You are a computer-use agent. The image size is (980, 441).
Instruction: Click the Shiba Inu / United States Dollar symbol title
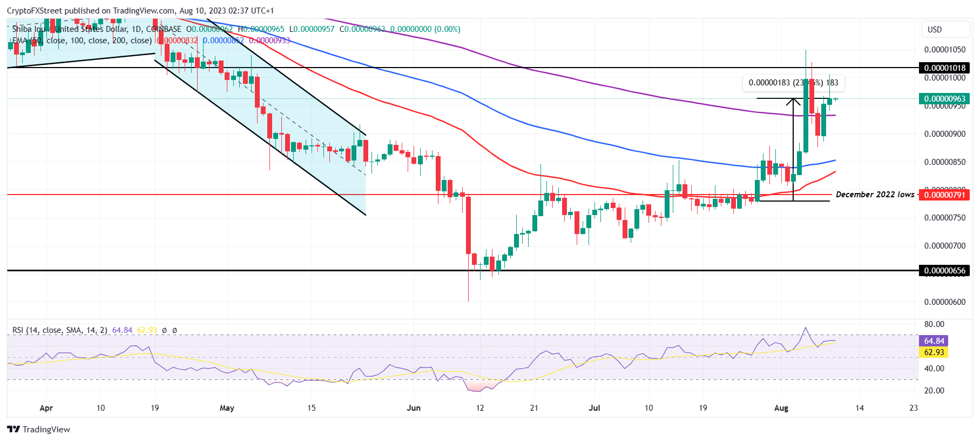[x=97, y=29]
